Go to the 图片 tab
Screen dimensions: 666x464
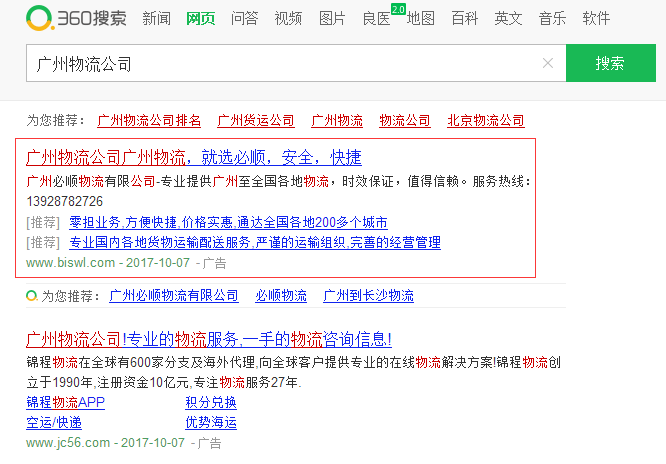(x=332, y=18)
